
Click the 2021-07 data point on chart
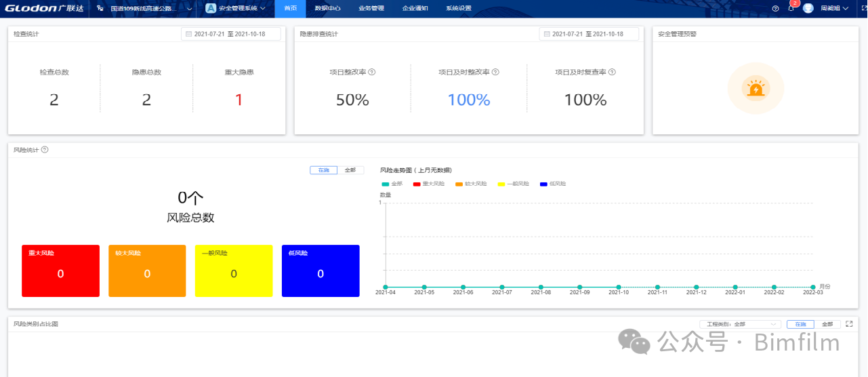(502, 287)
